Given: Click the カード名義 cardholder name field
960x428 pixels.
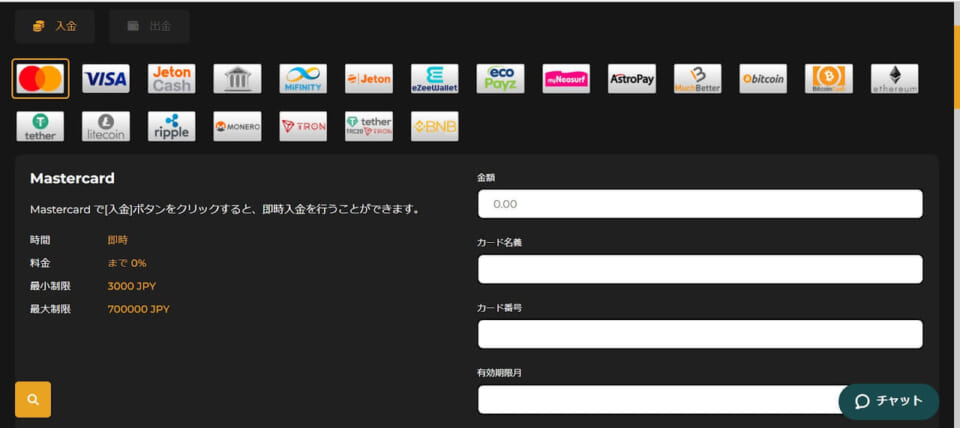Looking at the screenshot, I should pos(700,269).
